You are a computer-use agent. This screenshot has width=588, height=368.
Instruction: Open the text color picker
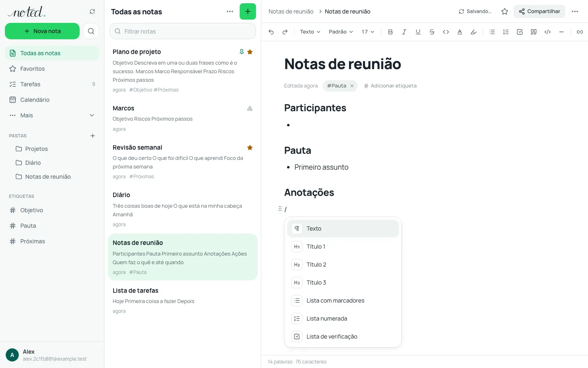(x=460, y=32)
